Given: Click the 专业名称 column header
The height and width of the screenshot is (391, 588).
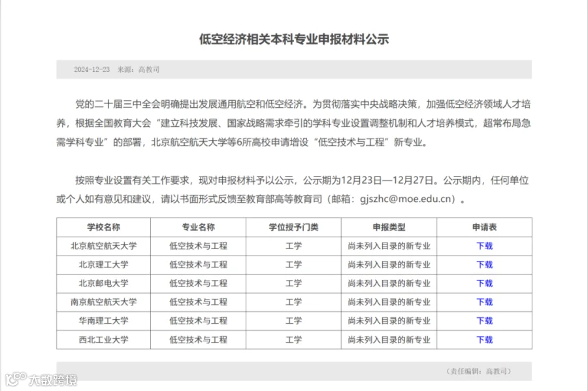Looking at the screenshot, I should pyautogui.click(x=199, y=228).
